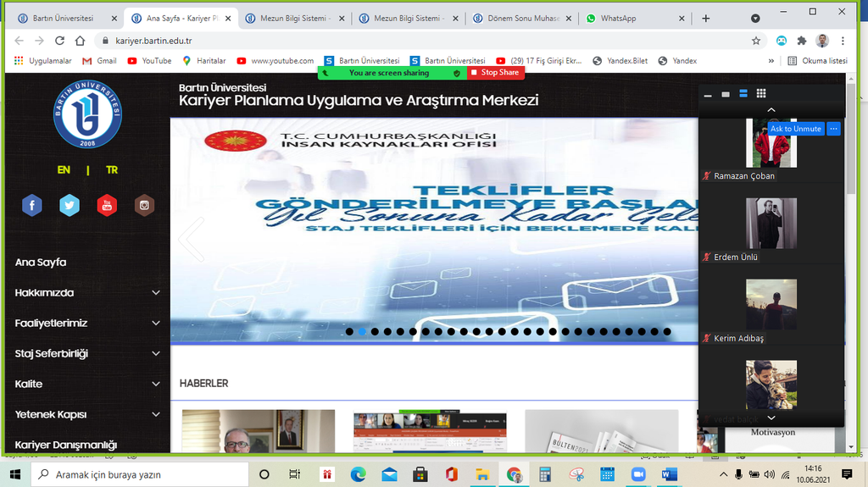This screenshot has width=868, height=487.
Task: Switch to Bartın Üniversitesi tab
Action: tap(64, 19)
